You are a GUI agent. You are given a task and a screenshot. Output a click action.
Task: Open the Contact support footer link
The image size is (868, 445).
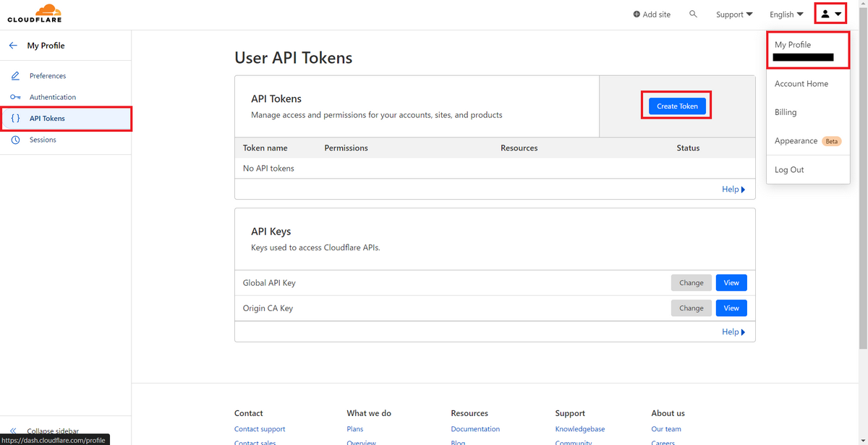coord(260,429)
